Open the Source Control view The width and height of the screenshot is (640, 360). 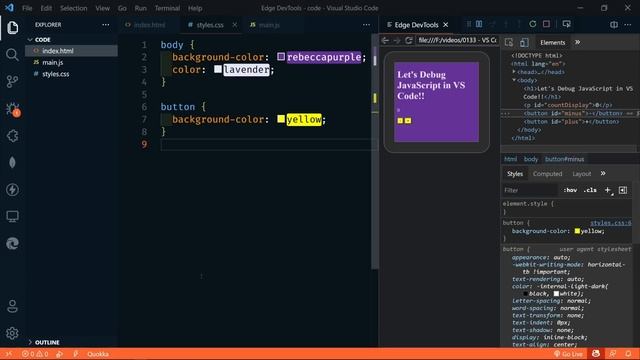12,81
